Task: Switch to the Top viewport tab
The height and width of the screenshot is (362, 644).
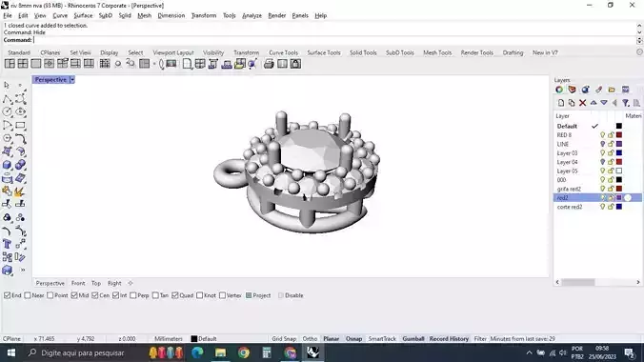Action: click(96, 283)
